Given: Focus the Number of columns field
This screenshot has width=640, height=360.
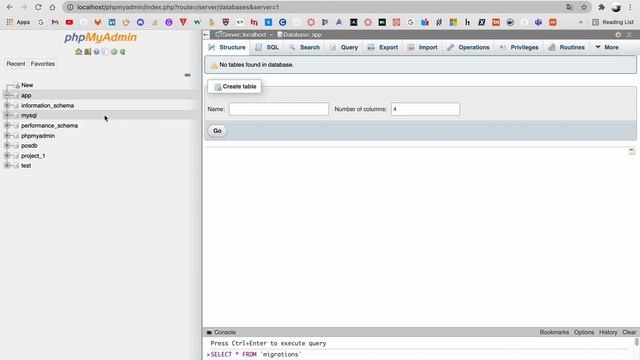Looking at the screenshot, I should (425, 109).
